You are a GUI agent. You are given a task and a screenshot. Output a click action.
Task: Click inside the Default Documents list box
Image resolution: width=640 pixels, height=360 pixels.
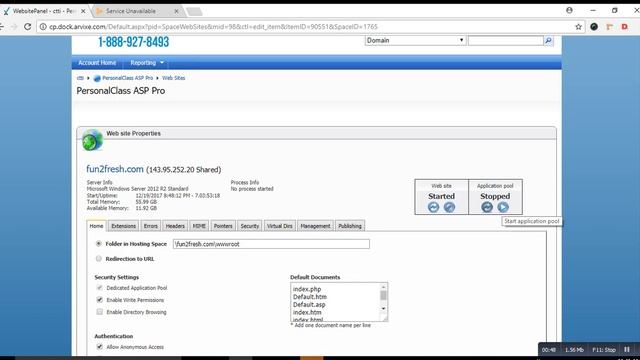pos(336,302)
